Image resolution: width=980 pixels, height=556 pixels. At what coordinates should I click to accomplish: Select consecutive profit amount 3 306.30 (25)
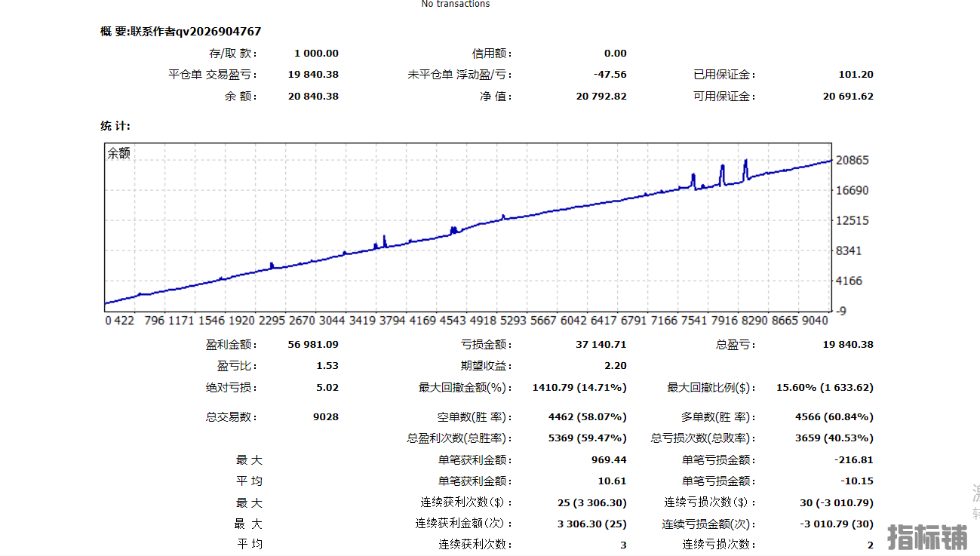(x=591, y=524)
